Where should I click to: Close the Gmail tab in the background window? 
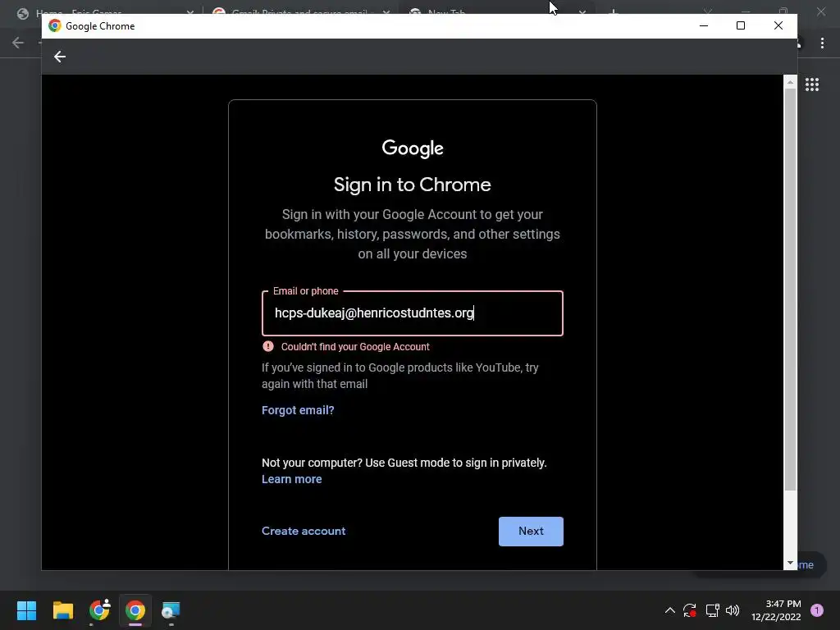[x=386, y=11]
